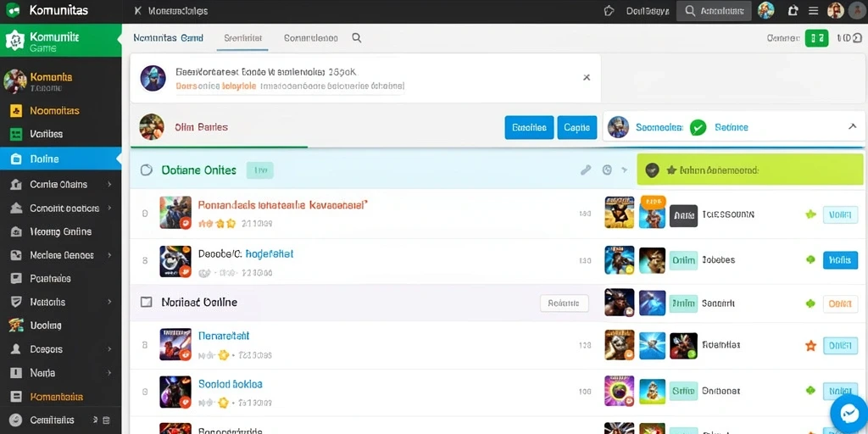Click the solid blue button in Jobebes row

coord(840,259)
